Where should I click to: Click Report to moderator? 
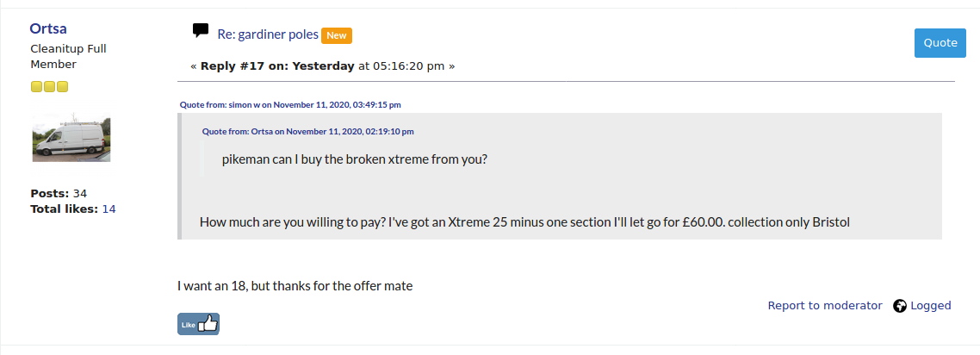coord(825,306)
